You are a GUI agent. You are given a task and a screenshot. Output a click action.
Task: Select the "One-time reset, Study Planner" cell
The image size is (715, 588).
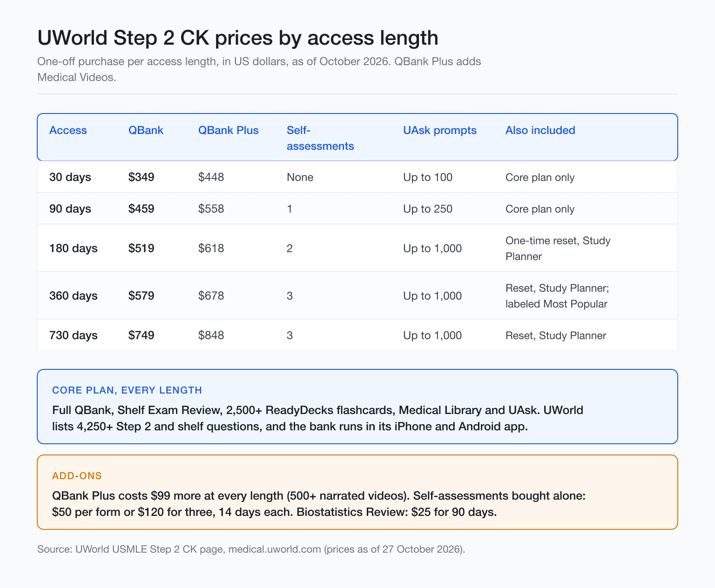click(558, 248)
